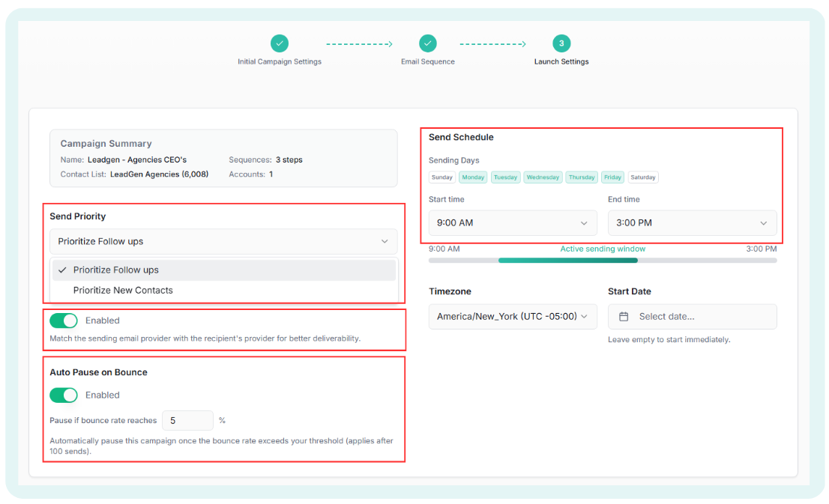The height and width of the screenshot is (504, 829).
Task: Click the active sending window progress bar
Action: tap(603, 261)
